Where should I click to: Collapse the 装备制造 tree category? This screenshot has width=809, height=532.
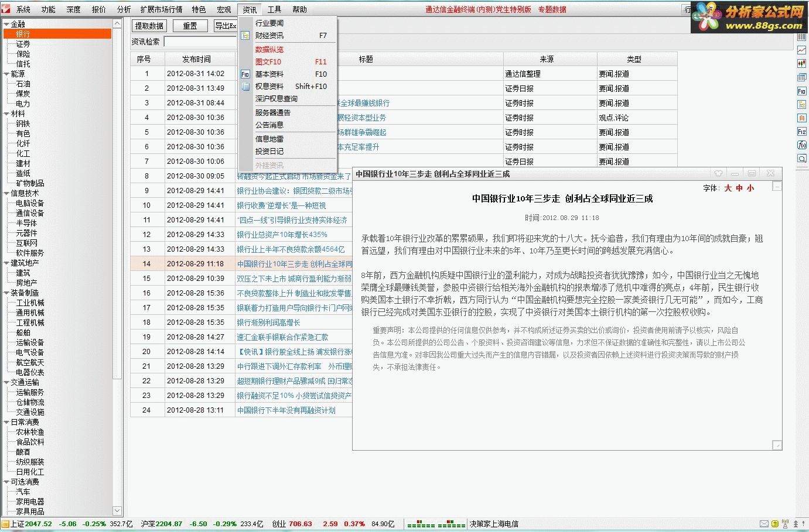[6, 293]
